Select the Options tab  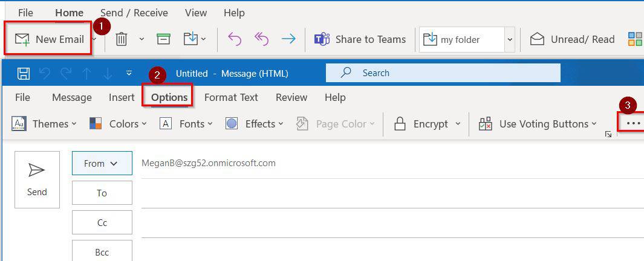pyautogui.click(x=169, y=98)
